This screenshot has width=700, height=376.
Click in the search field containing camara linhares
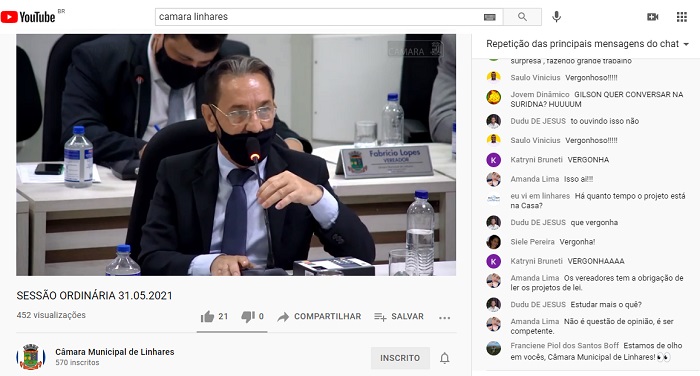(x=319, y=17)
